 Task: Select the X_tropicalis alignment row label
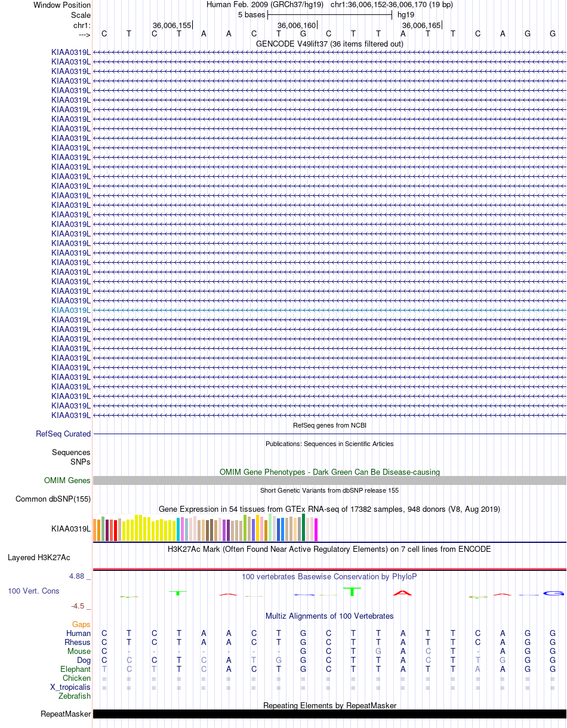click(70, 687)
